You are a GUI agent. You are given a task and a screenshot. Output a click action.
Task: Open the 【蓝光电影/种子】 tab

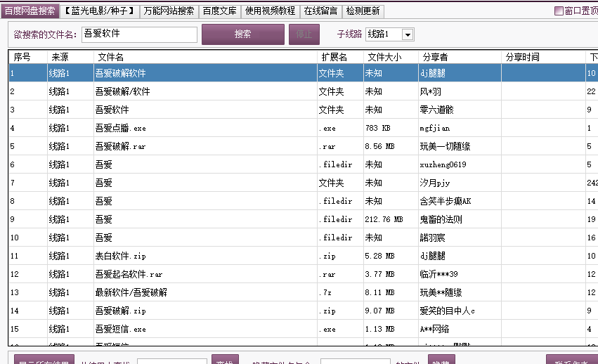point(100,11)
